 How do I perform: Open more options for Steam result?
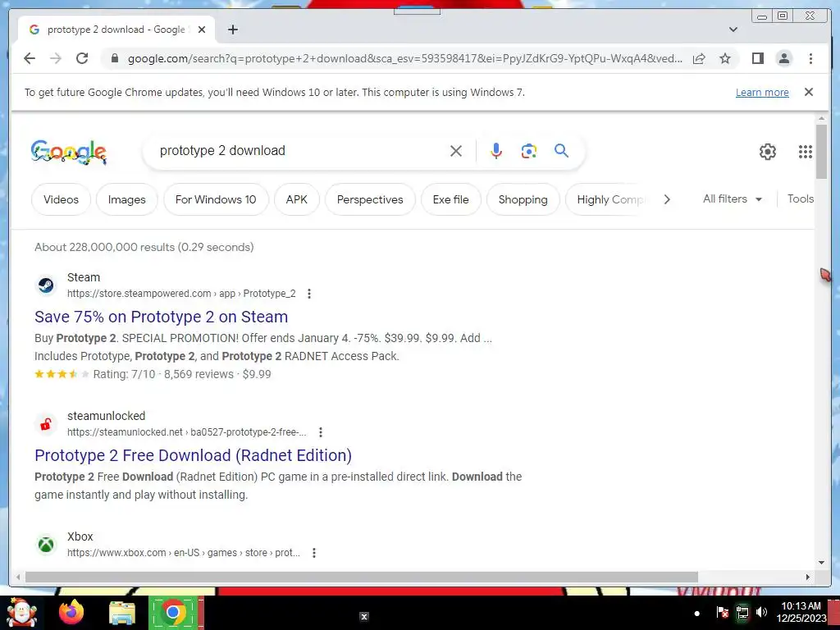click(309, 294)
